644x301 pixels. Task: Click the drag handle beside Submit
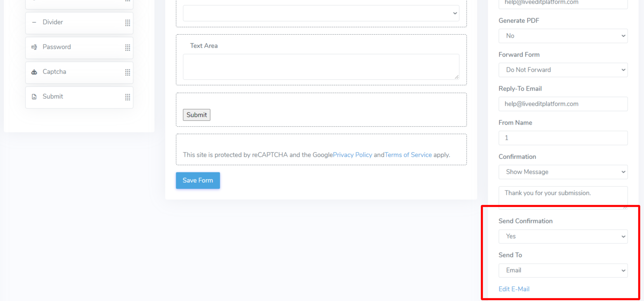[x=127, y=97]
